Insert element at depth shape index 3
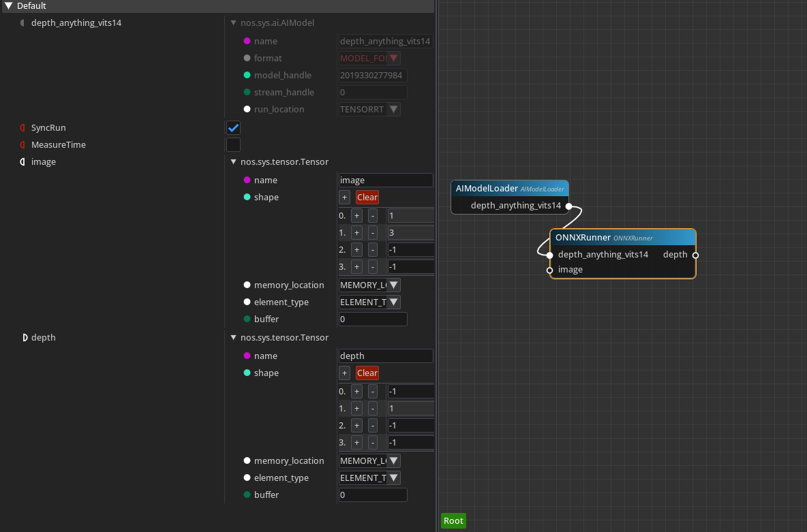This screenshot has height=532, width=807. tap(356, 443)
